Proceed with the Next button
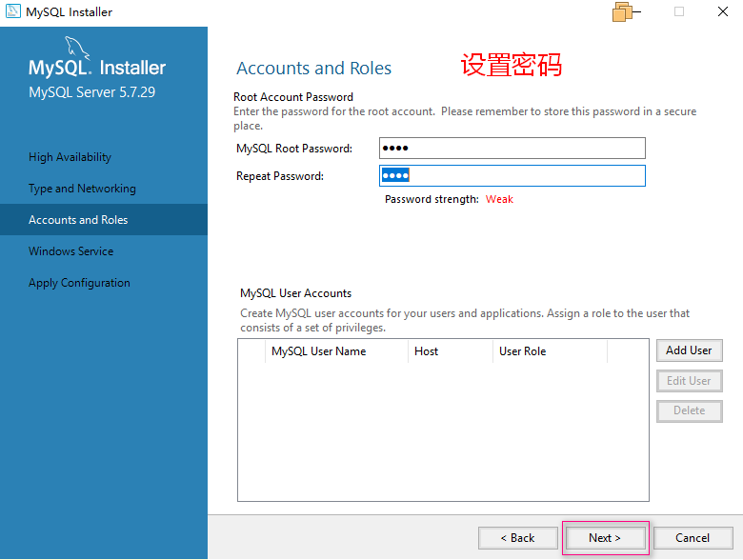Viewport: 743px width, 560px height. (605, 538)
